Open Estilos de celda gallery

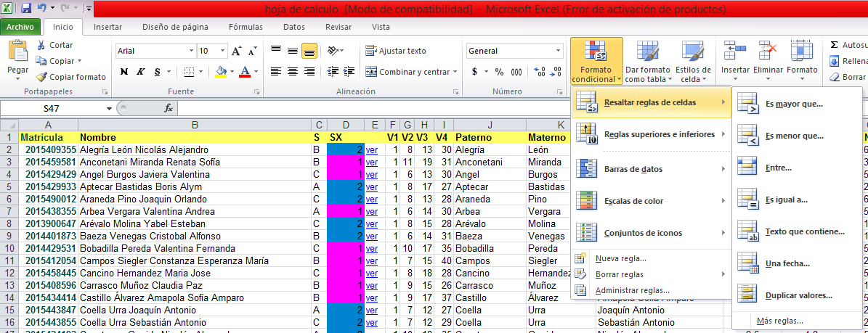click(693, 61)
